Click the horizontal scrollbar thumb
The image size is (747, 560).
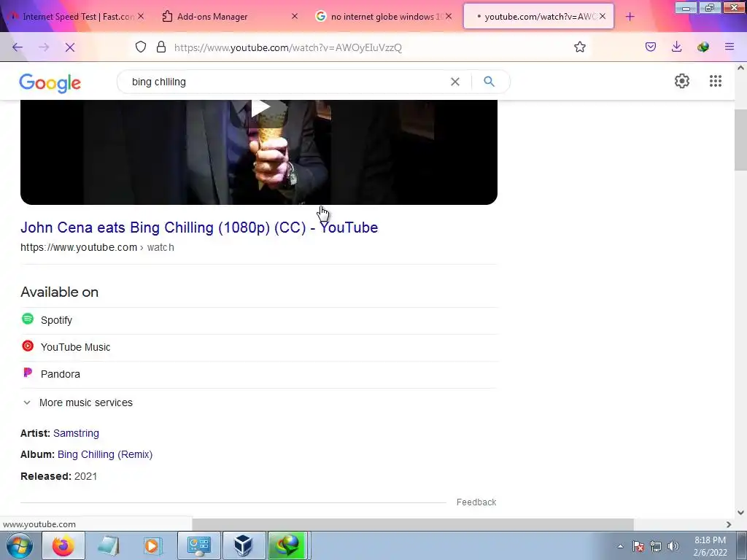click(x=413, y=524)
